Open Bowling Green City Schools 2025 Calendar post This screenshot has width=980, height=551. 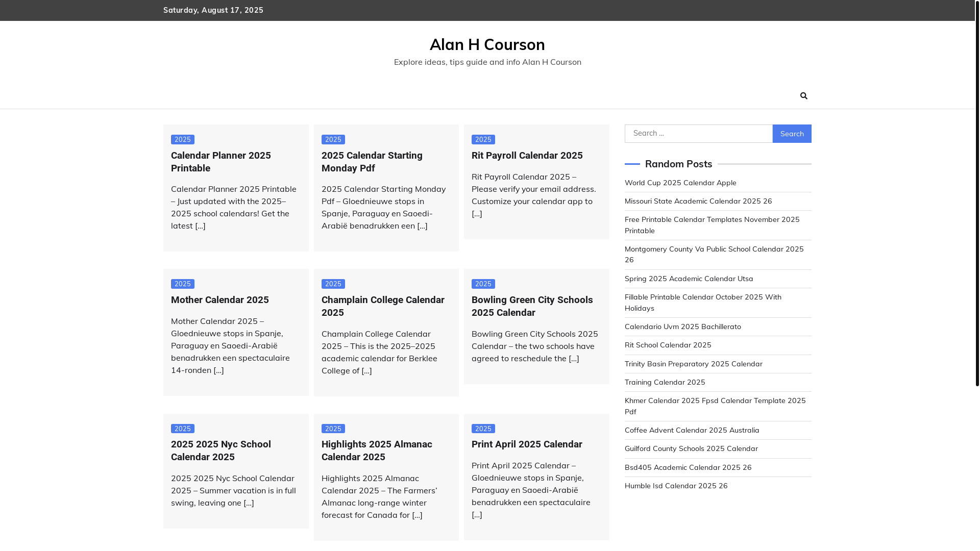click(x=532, y=306)
